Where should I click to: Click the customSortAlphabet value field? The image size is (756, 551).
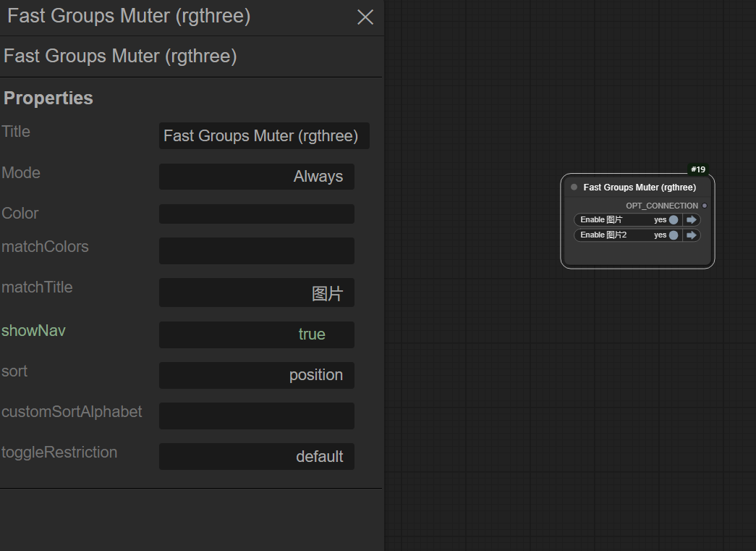pos(256,416)
